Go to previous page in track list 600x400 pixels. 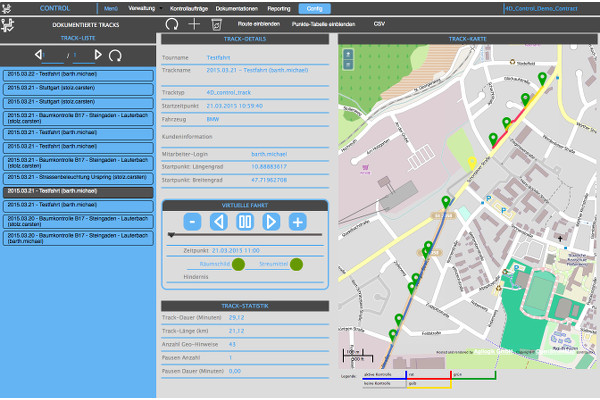[39, 54]
